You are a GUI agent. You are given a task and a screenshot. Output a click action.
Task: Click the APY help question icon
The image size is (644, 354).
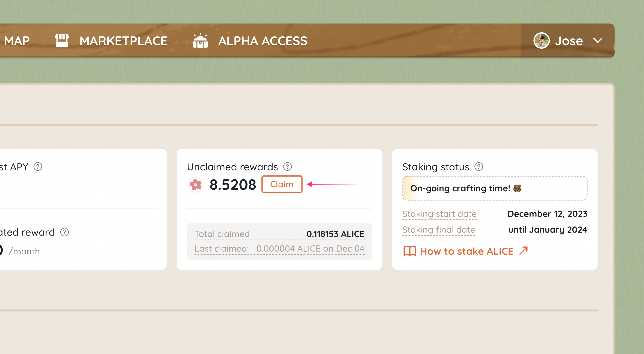pos(38,166)
